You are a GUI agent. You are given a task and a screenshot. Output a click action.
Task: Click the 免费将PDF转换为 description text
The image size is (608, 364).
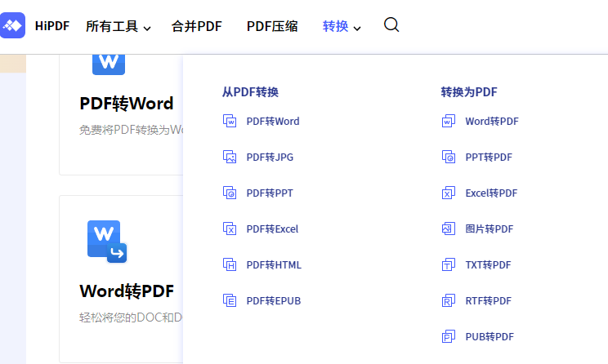131,130
